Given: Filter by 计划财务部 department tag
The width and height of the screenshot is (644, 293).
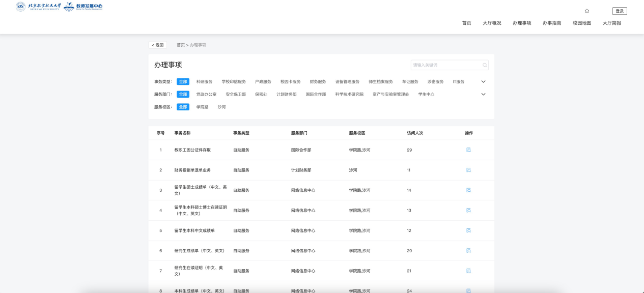Looking at the screenshot, I should [286, 95].
